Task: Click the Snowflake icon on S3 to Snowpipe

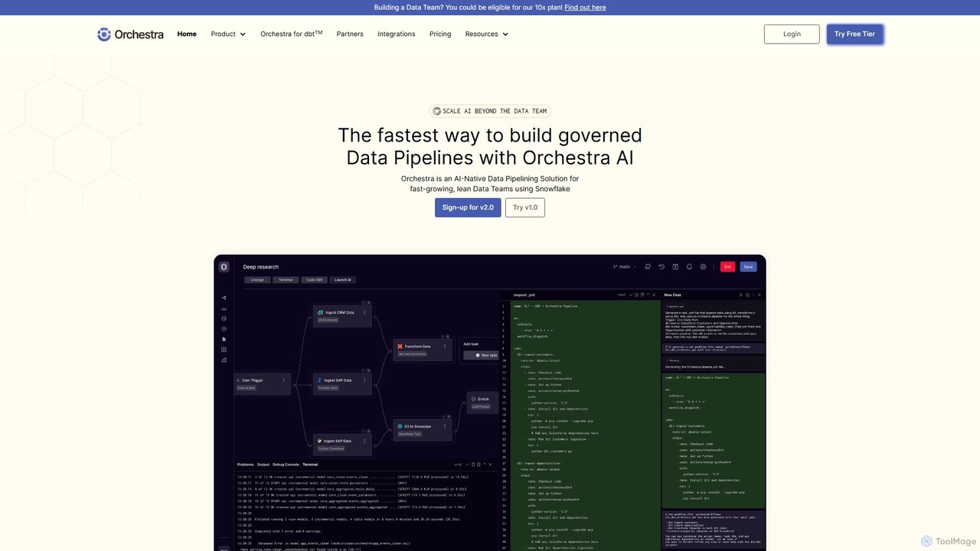Action: [400, 425]
